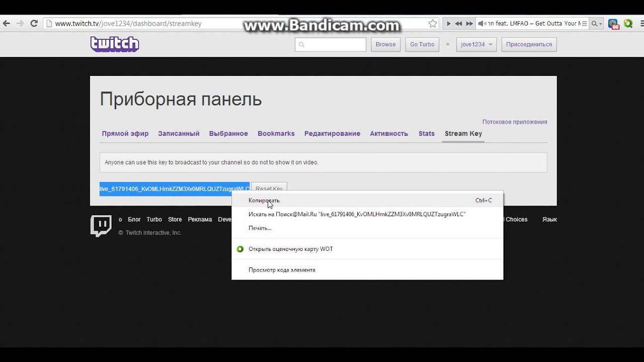The width and height of the screenshot is (644, 362).
Task: Click the Browse button
Action: tap(386, 44)
